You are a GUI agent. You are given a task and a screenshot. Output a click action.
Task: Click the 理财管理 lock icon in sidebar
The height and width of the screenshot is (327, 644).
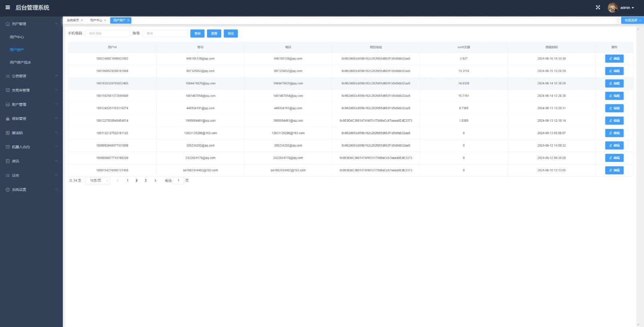(8, 119)
